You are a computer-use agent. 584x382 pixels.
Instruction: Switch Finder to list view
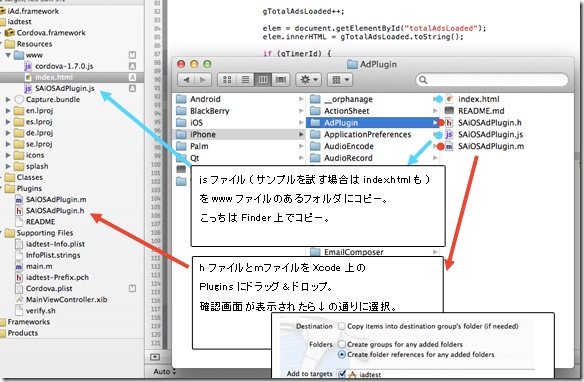click(245, 80)
